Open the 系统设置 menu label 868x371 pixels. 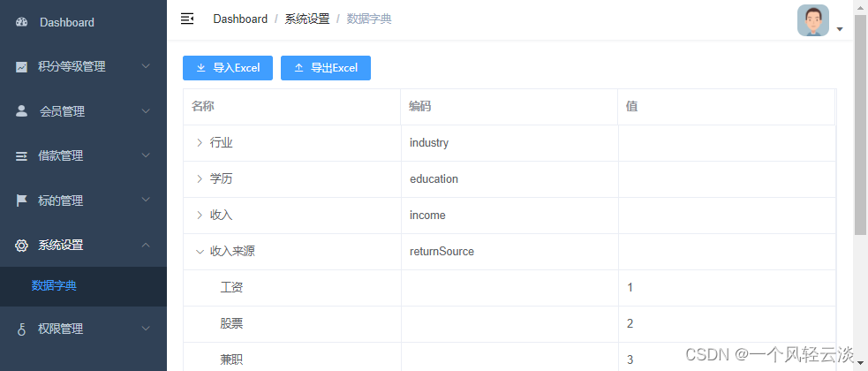click(x=60, y=246)
